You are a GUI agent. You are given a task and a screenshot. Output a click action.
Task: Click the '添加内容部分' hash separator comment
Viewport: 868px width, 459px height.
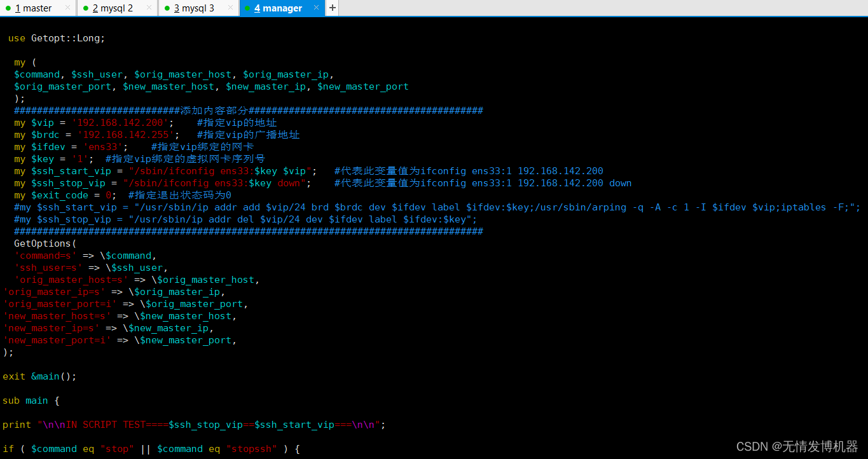[249, 111]
